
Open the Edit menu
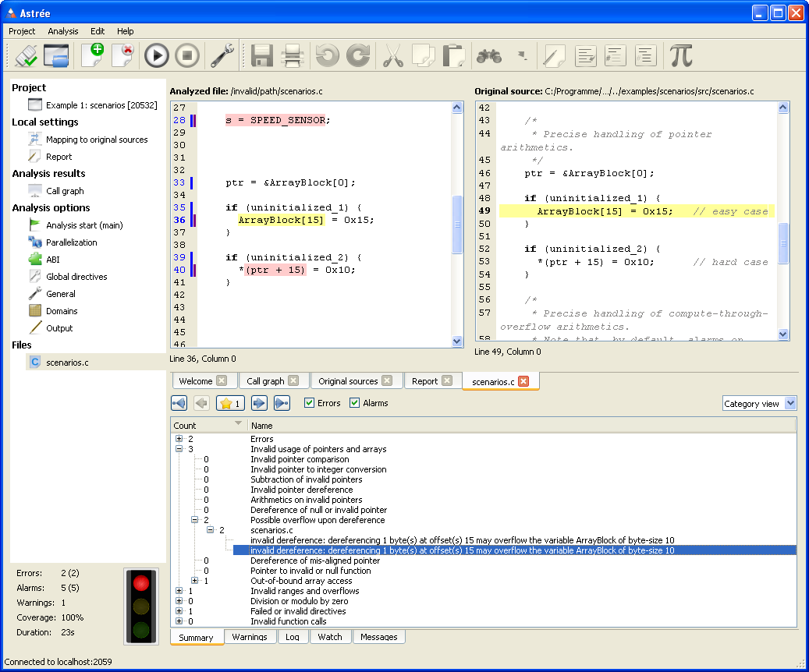[98, 31]
